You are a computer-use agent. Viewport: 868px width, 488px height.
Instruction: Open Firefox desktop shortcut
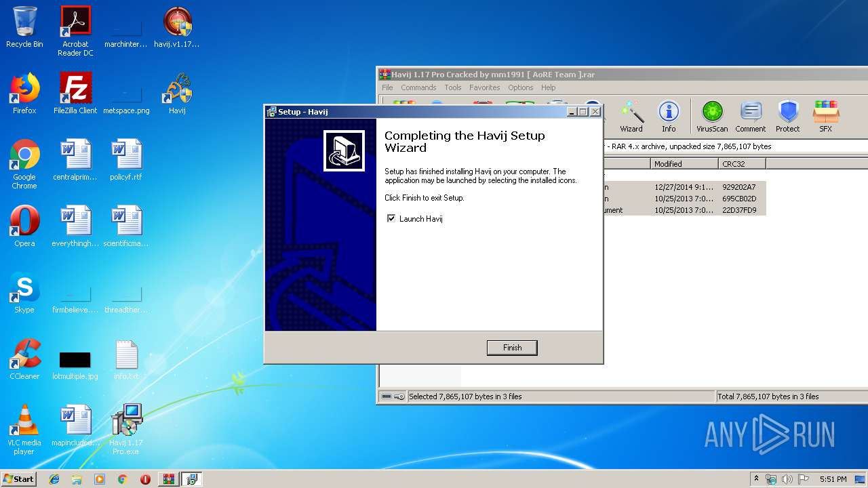[x=24, y=94]
